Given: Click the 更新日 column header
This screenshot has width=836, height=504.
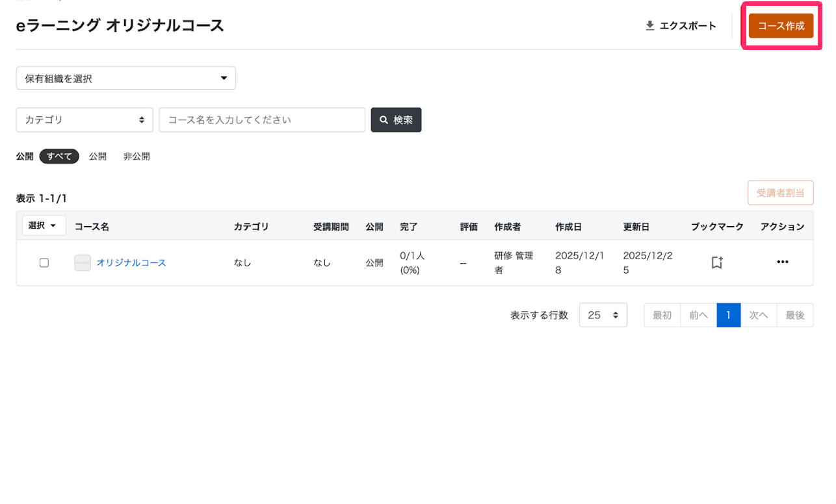Looking at the screenshot, I should point(636,227).
